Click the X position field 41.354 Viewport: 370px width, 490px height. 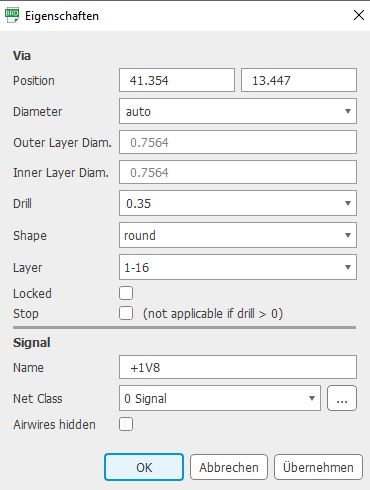[x=177, y=80]
